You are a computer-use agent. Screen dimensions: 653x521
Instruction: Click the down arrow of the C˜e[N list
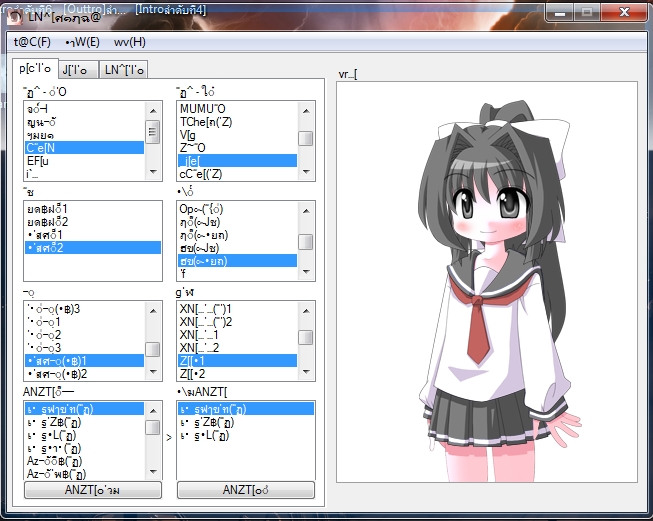pos(153,172)
